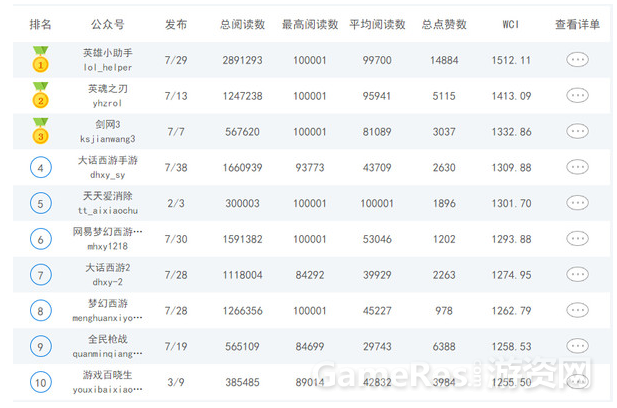This screenshot has height=408, width=617.
Task: Select WCI value 1332.86
Action: (511, 132)
